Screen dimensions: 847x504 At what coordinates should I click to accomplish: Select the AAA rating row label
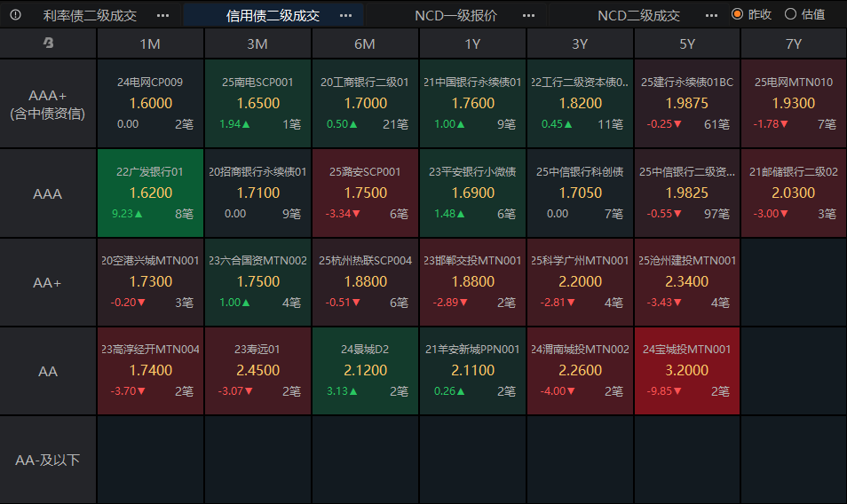pyautogui.click(x=48, y=193)
